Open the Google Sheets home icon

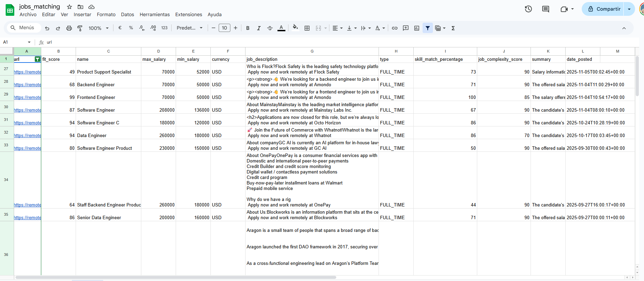coord(10,10)
